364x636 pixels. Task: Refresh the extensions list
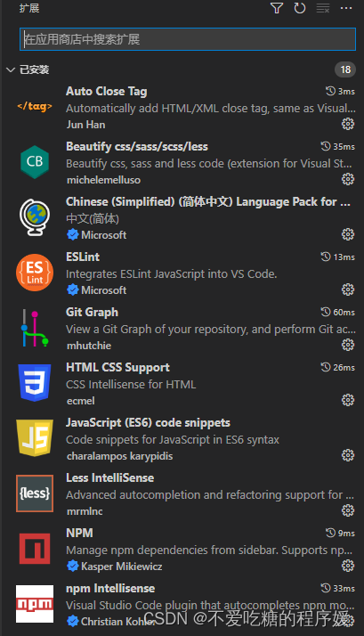[x=300, y=8]
